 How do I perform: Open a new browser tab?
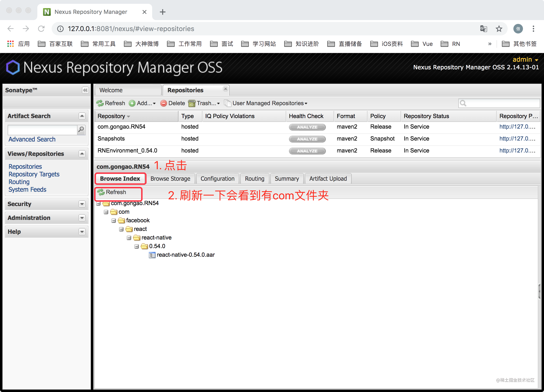point(163,12)
